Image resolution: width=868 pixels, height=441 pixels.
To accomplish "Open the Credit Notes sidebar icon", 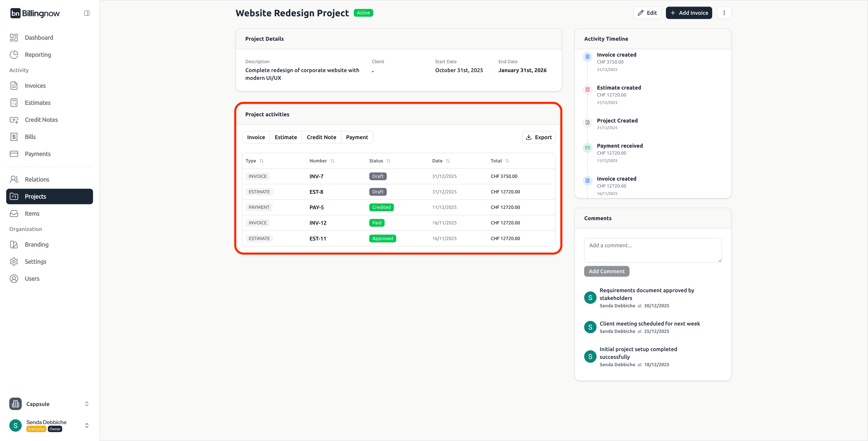I will [x=14, y=120].
